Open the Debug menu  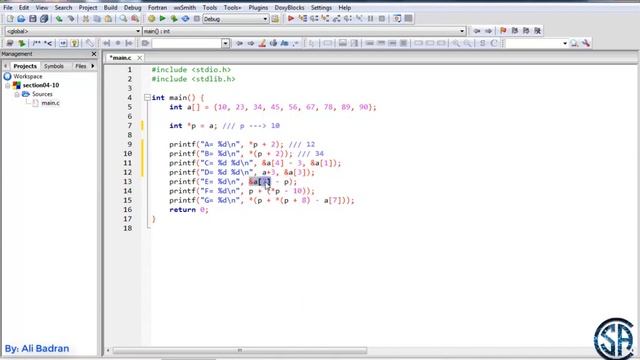[x=133, y=7]
